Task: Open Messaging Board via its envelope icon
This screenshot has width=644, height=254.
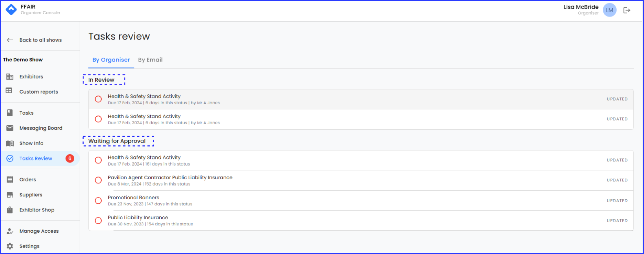Action: point(10,128)
